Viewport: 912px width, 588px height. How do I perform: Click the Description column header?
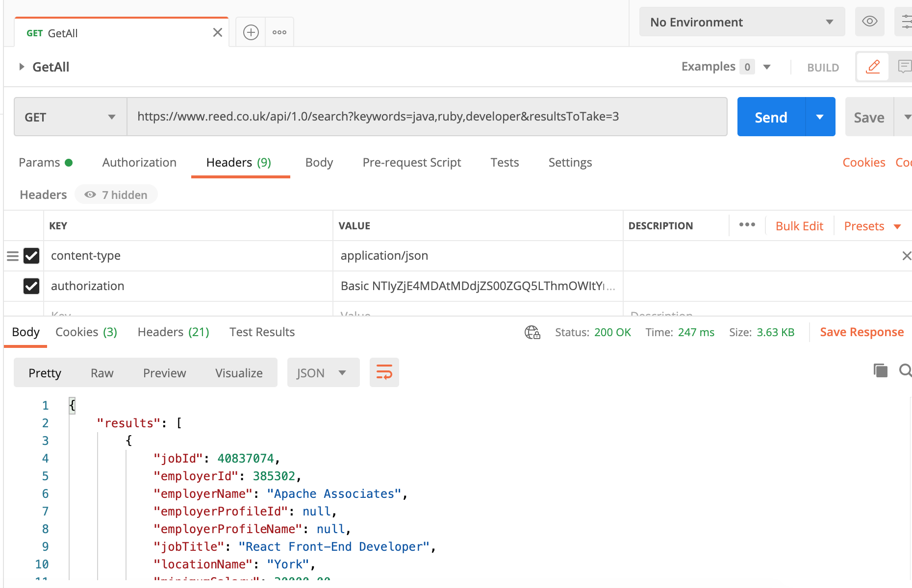(x=660, y=226)
